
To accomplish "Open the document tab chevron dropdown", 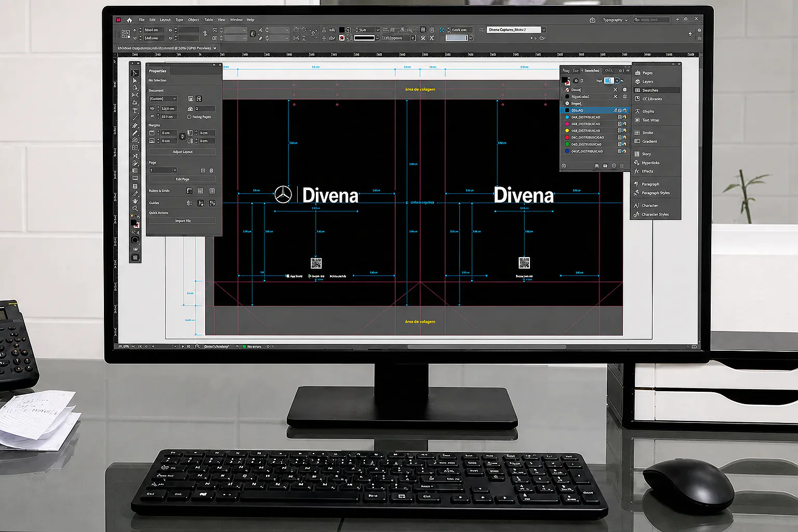I will click(x=215, y=48).
